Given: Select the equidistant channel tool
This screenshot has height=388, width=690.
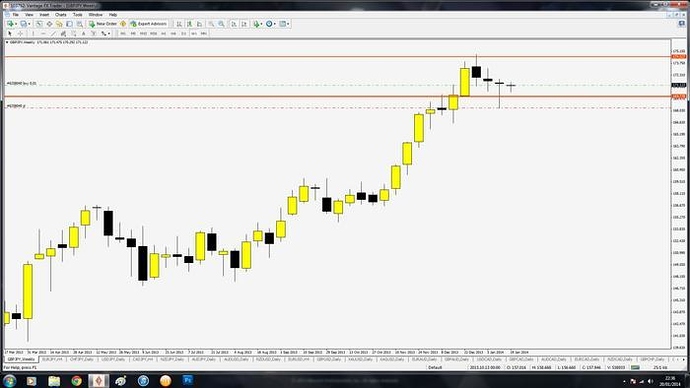Looking at the screenshot, I should coord(63,33).
